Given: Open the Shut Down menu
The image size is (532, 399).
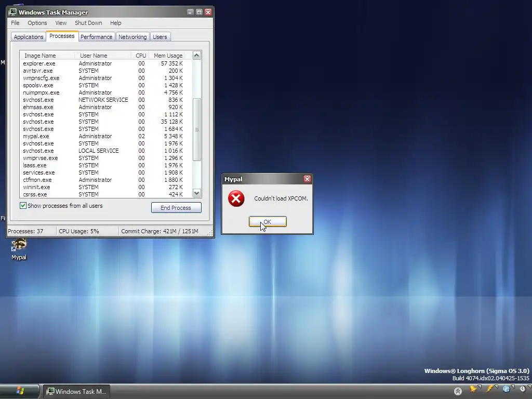Looking at the screenshot, I should pos(88,23).
